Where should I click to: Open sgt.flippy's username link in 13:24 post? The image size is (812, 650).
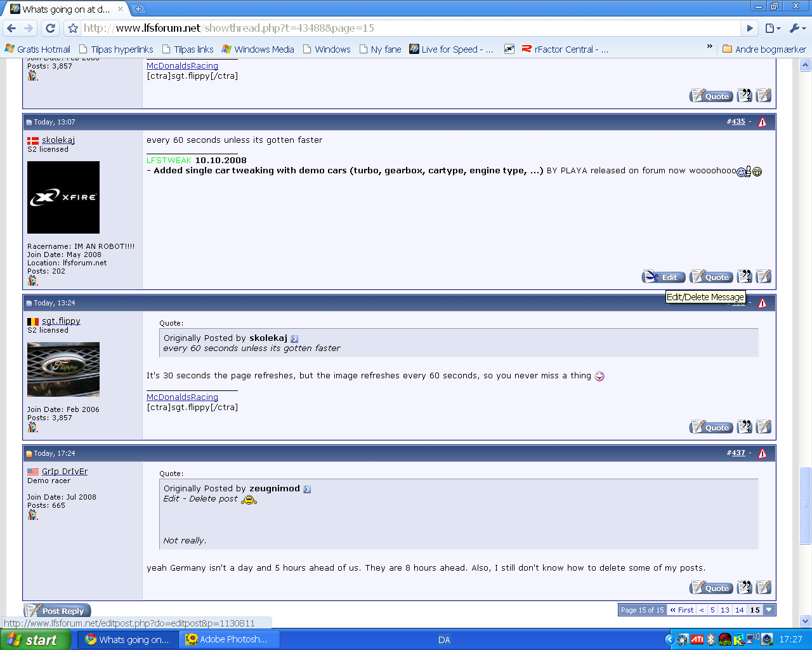pyautogui.click(x=61, y=321)
